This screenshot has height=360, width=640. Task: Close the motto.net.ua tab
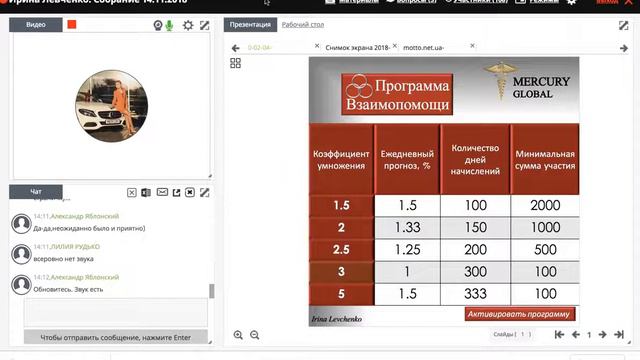[472, 46]
